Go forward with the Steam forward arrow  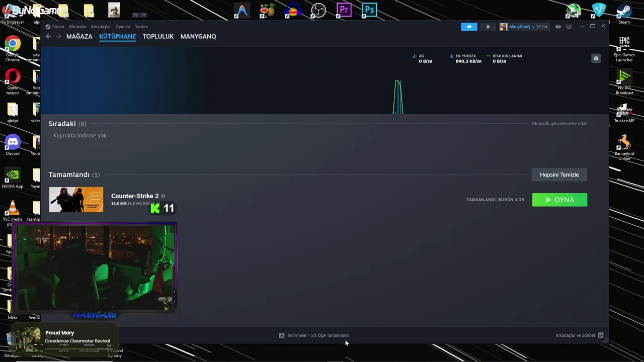coord(59,36)
